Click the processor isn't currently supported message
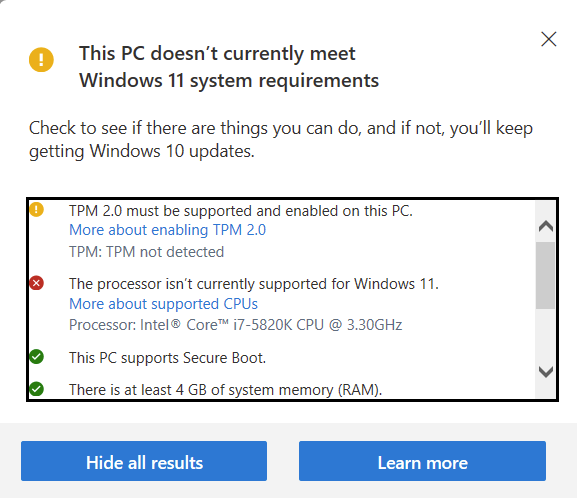The width and height of the screenshot is (577, 498). pos(254,284)
